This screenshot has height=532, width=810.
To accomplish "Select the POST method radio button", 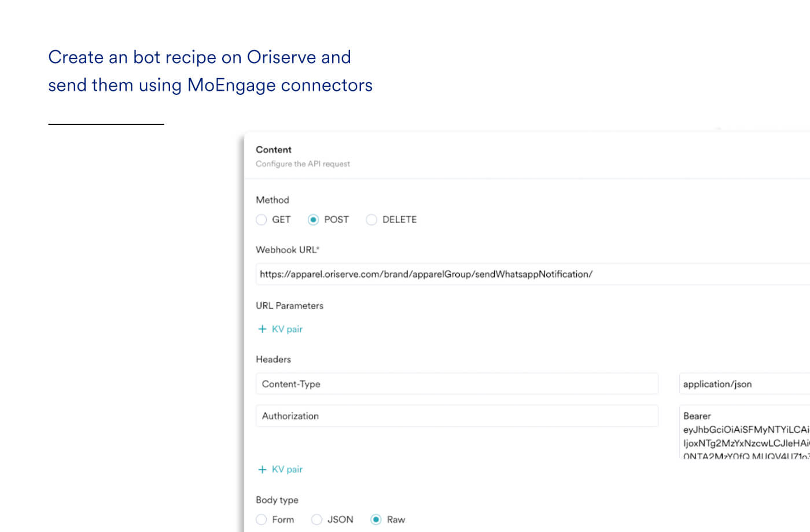I will [x=313, y=220].
